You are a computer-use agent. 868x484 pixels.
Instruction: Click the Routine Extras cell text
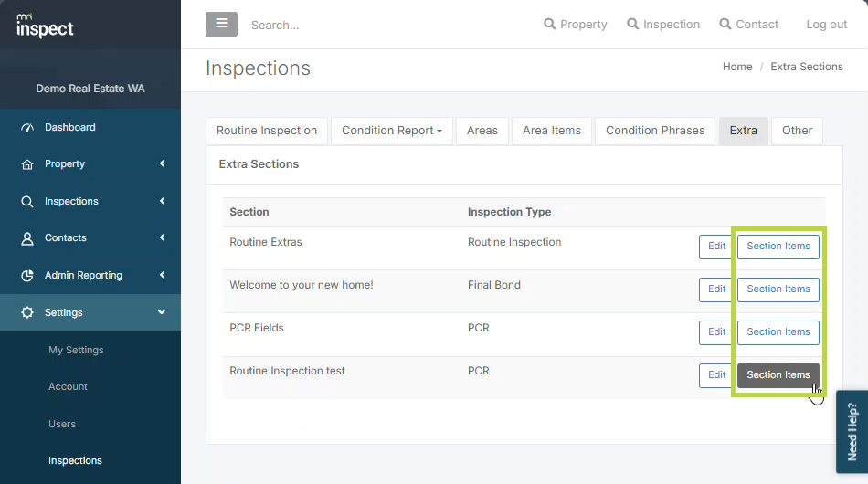point(266,242)
